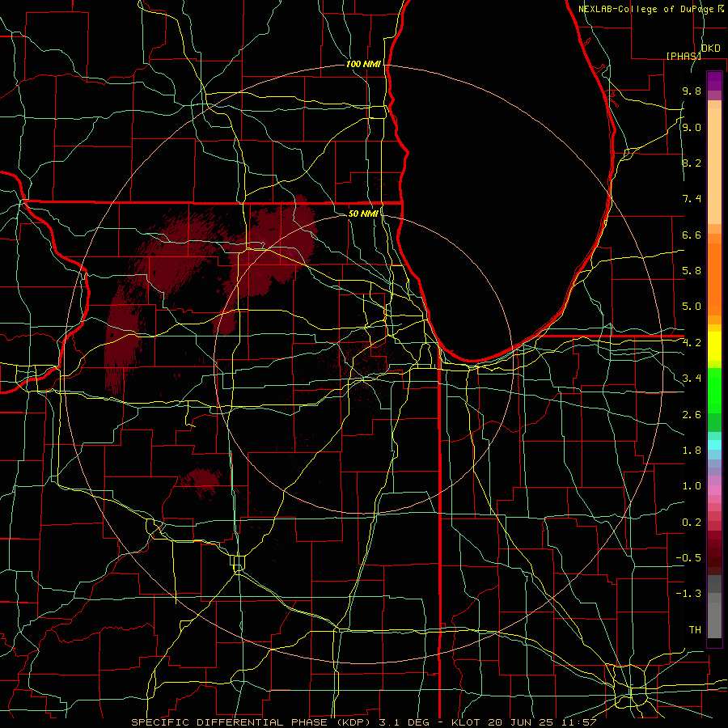
Task: Click the 1.0 legend value
Action: click(x=692, y=486)
